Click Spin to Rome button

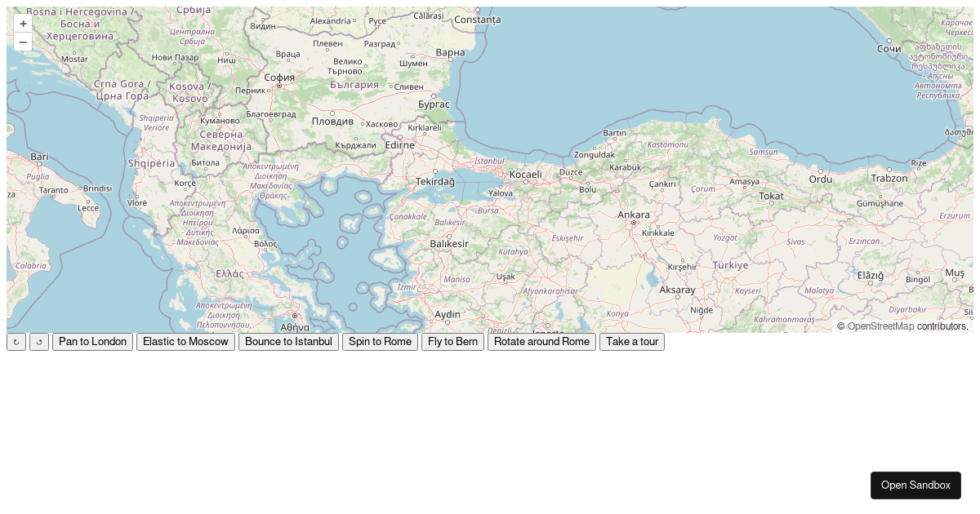pyautogui.click(x=380, y=342)
